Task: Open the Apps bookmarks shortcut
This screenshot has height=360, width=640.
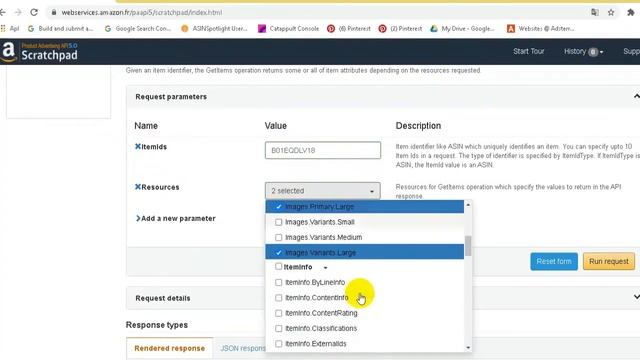Action: point(10,29)
